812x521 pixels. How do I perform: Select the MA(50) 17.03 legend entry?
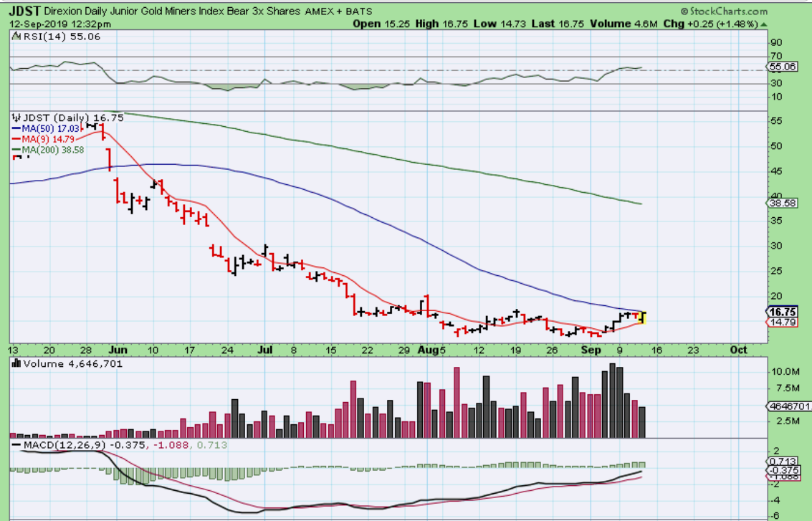[x=46, y=128]
